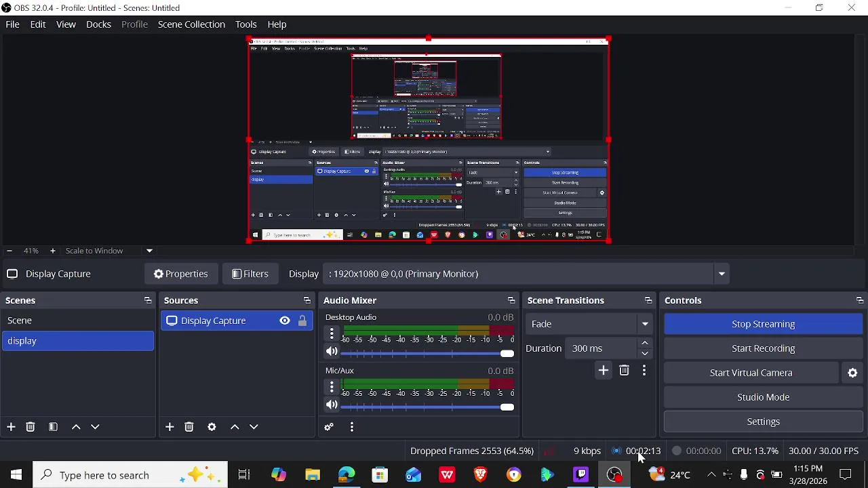Viewport: 868px width, 488px height.
Task: Move scene down arrow
Action: 95,427
